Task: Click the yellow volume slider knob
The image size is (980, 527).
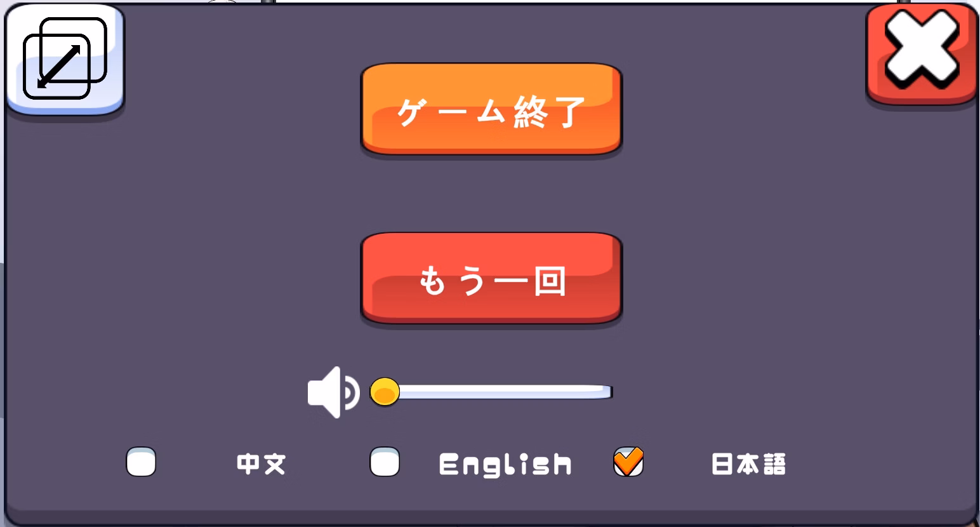Action: [x=385, y=392]
